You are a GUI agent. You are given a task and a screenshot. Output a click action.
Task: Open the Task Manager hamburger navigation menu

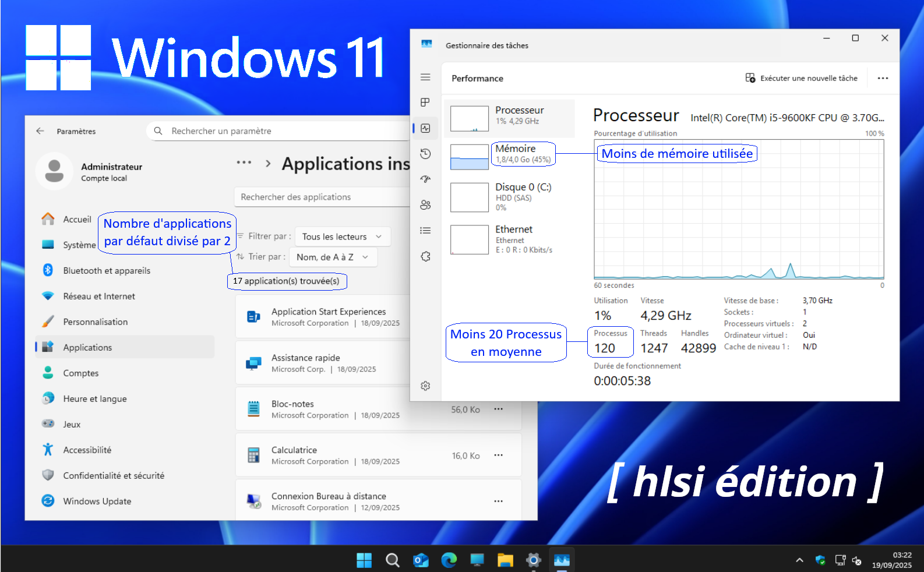click(425, 77)
